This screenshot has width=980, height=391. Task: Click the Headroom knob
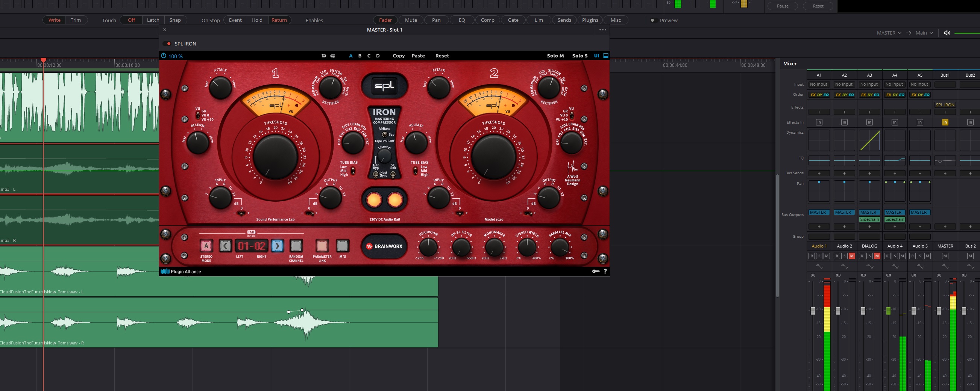(x=428, y=247)
